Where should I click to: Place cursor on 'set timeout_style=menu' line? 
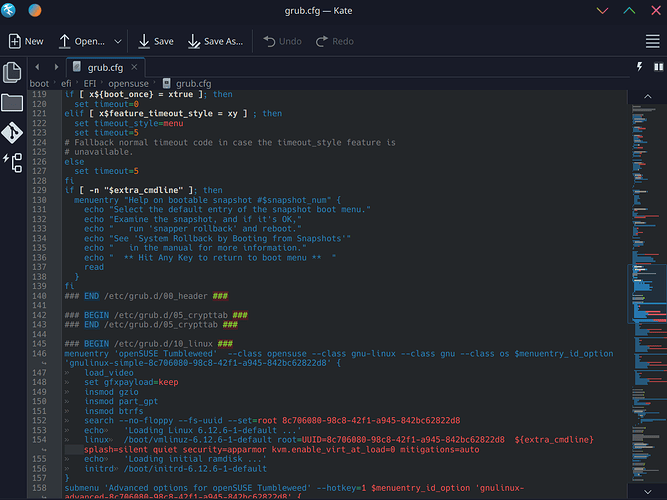[x=129, y=123]
